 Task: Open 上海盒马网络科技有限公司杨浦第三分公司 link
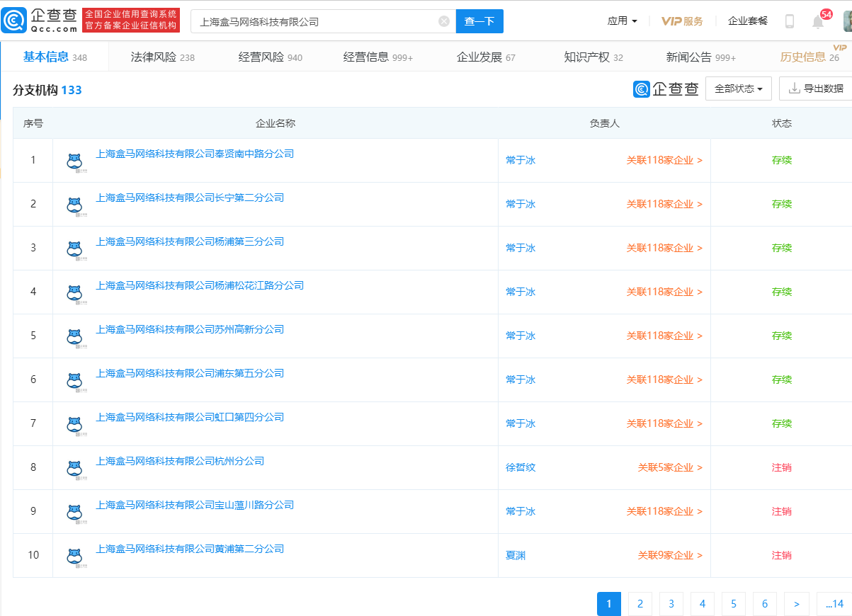coord(190,241)
